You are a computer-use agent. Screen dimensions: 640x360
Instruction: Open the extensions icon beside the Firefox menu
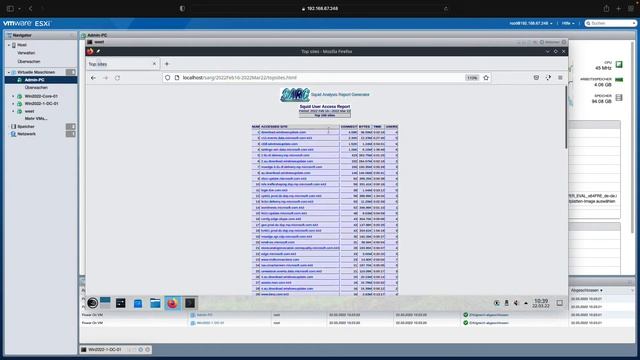[548, 78]
